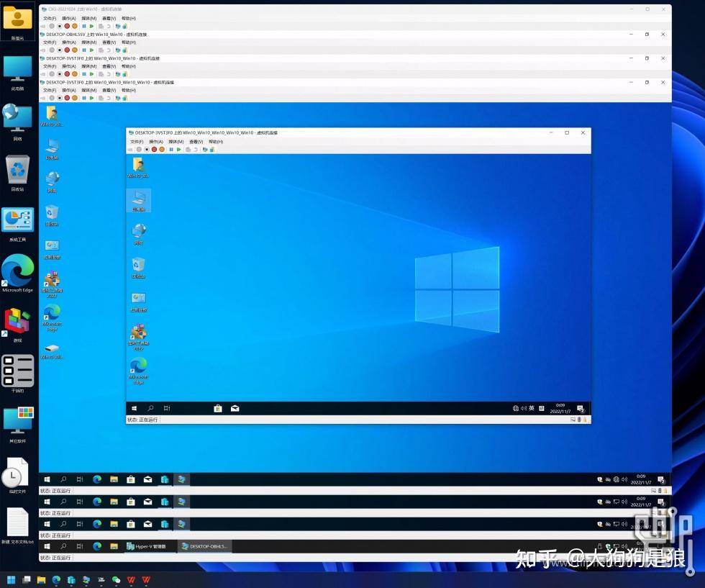705x588 pixels.
Task: Open File Explorer on host Windows 11 taskbar
Action: pyautogui.click(x=42, y=580)
